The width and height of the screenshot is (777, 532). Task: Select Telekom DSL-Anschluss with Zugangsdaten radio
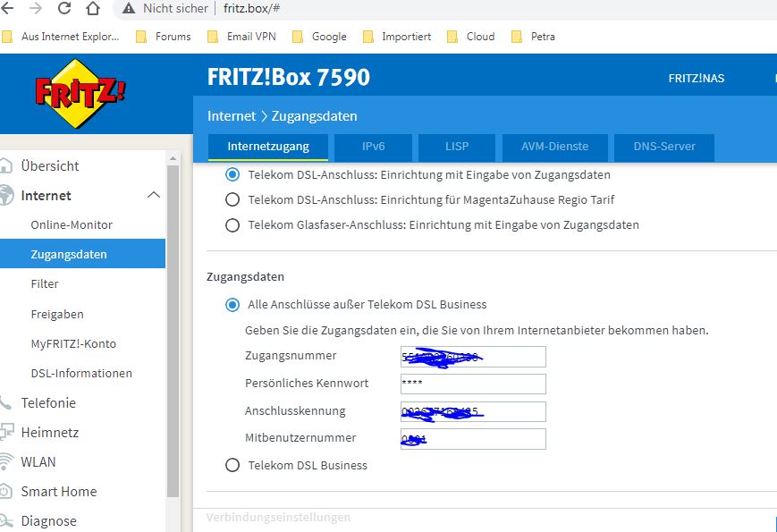pyautogui.click(x=232, y=174)
